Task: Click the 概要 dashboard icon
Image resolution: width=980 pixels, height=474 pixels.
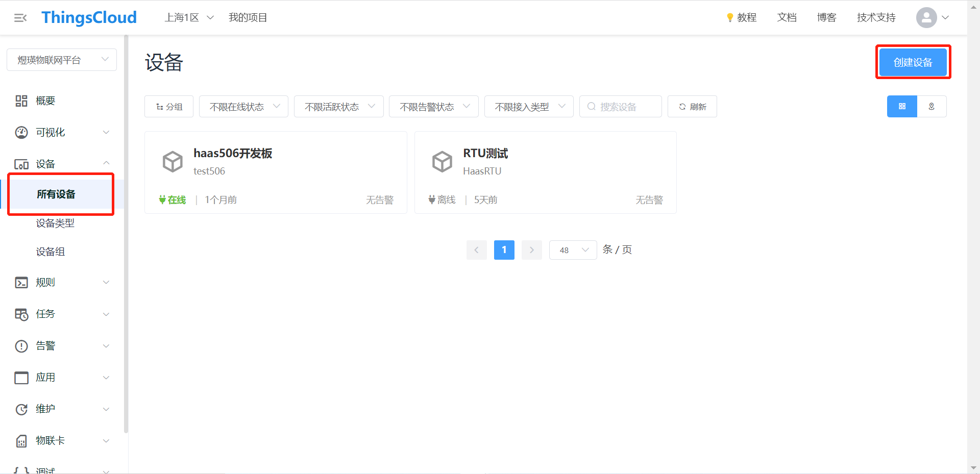Action: coord(21,101)
